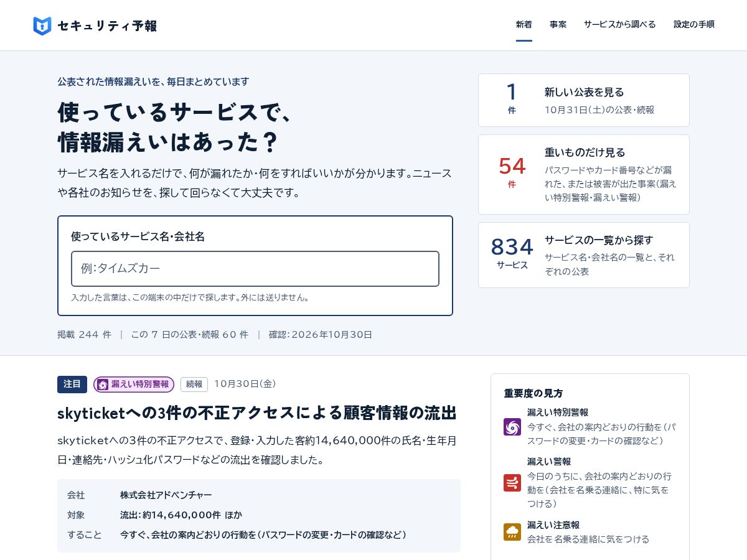Click the 注目 tag
The width and height of the screenshot is (747, 560).
pos(72,385)
